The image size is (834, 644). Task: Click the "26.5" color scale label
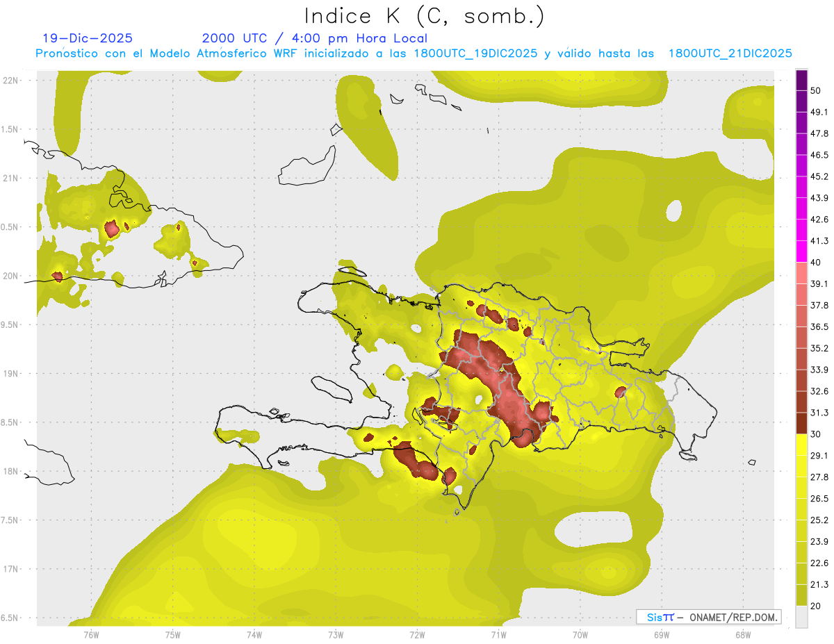[819, 499]
